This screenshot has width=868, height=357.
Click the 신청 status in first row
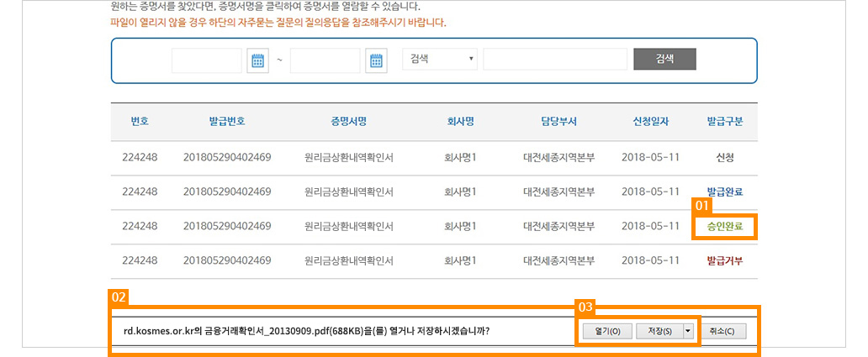724,157
